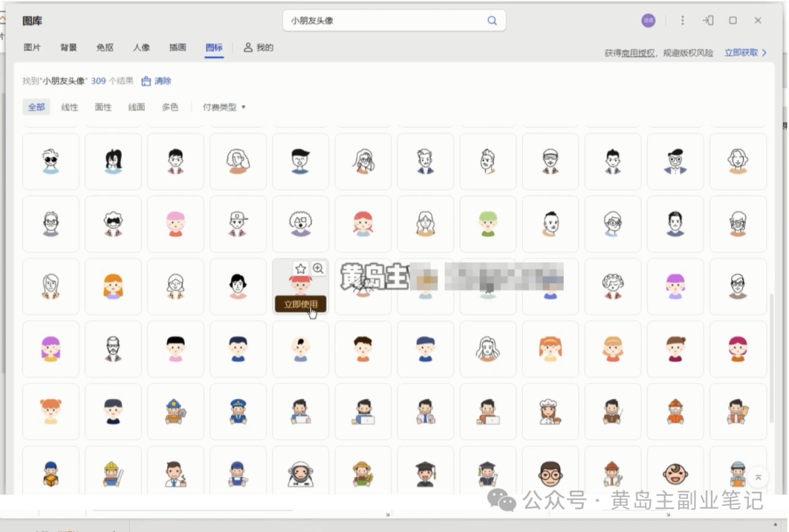The height and width of the screenshot is (532, 789).
Task: Select the 面性 filter option
Action: (x=102, y=107)
